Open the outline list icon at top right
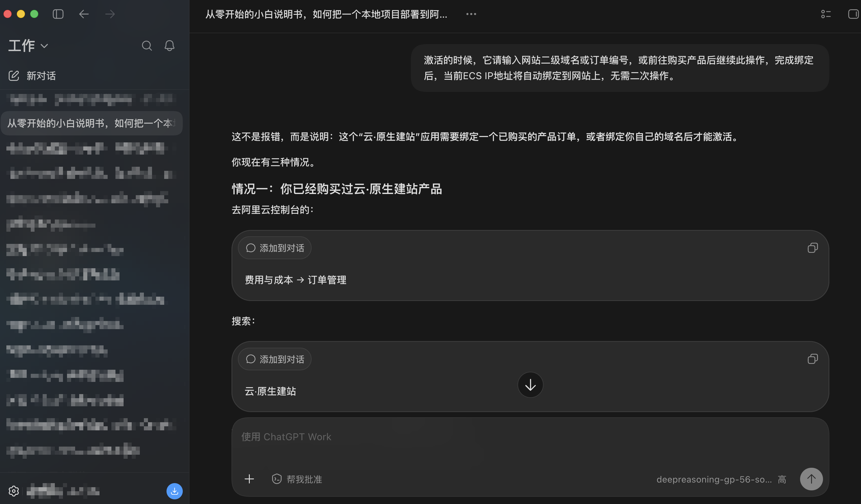The image size is (861, 504). (x=826, y=14)
